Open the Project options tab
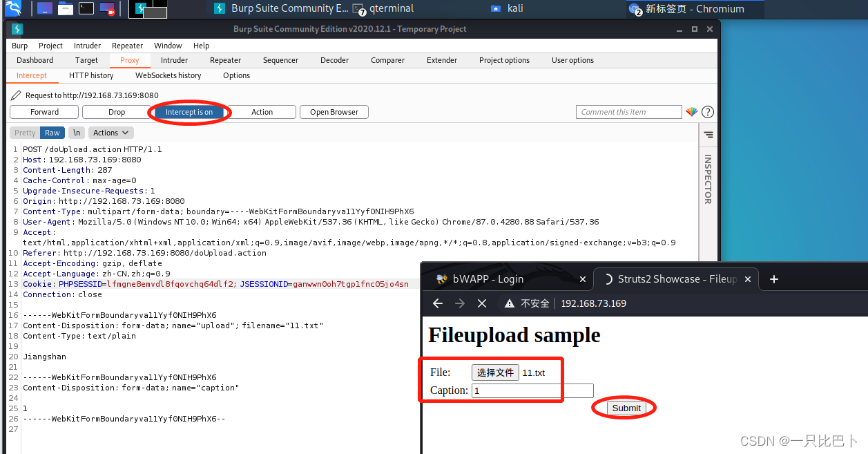The image size is (868, 454). pyautogui.click(x=504, y=60)
